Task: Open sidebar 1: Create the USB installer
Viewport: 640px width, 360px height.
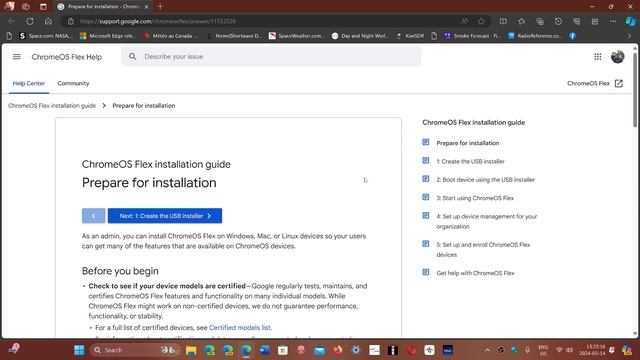Action: tap(470, 161)
